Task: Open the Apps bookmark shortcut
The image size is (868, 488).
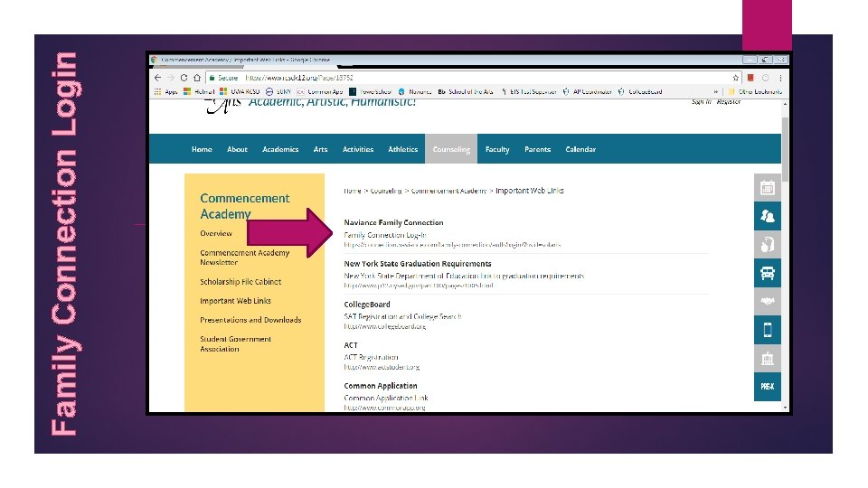Action: pyautogui.click(x=165, y=92)
